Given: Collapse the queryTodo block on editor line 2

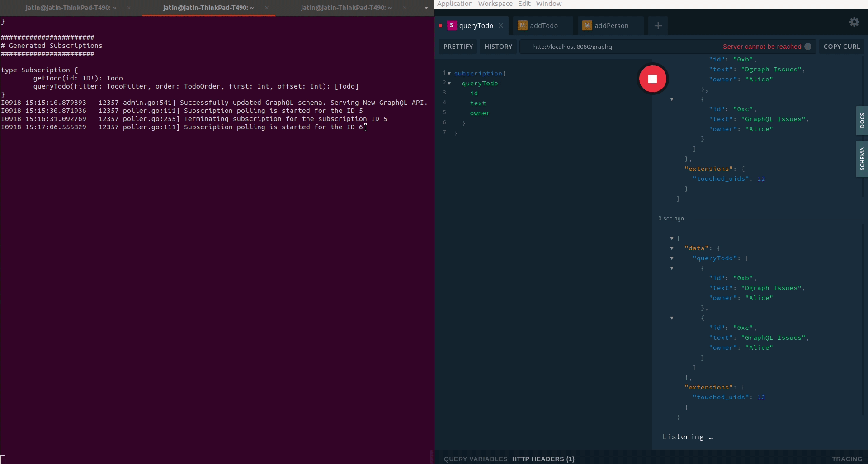Looking at the screenshot, I should 449,83.
